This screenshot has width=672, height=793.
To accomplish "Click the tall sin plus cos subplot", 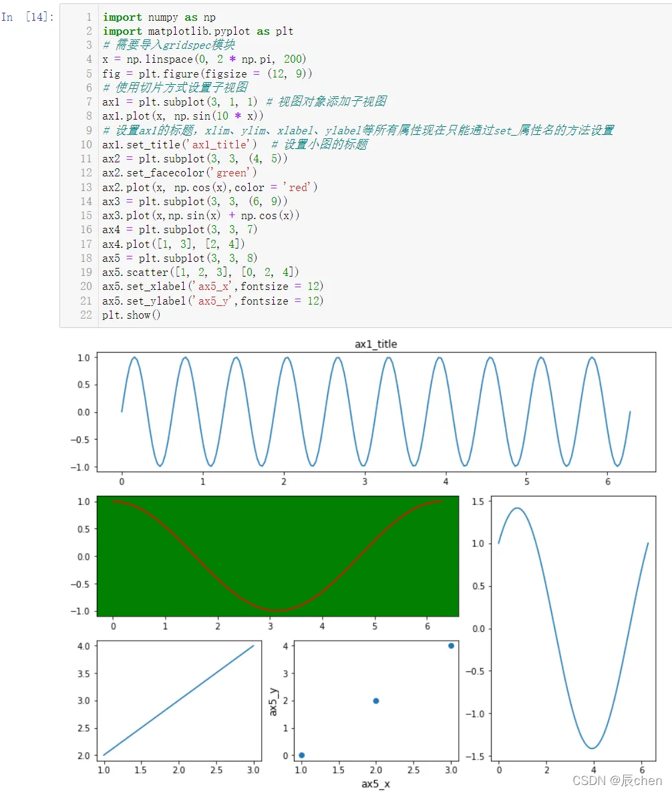I will click(x=573, y=628).
